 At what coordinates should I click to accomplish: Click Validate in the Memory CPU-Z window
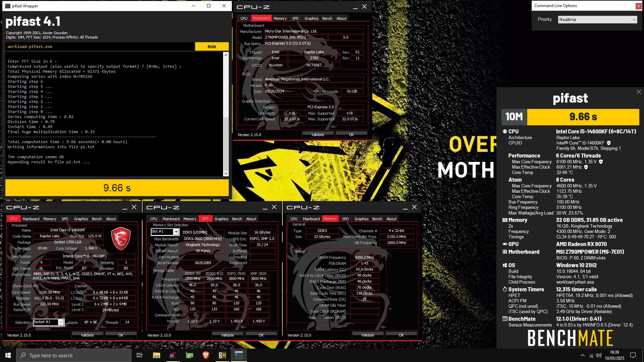click(x=368, y=335)
